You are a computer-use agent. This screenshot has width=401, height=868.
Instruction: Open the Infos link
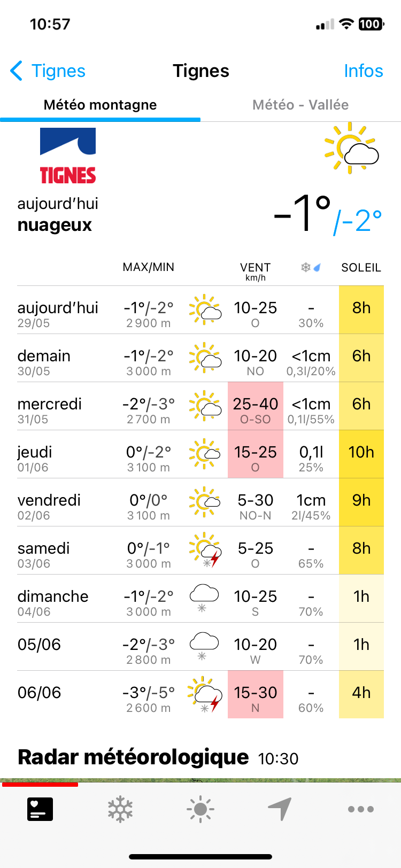364,71
